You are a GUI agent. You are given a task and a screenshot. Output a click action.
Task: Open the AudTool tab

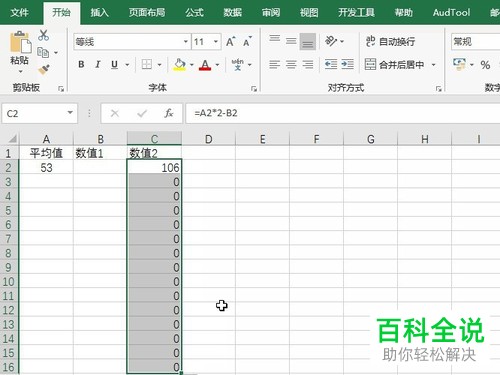pos(451,13)
